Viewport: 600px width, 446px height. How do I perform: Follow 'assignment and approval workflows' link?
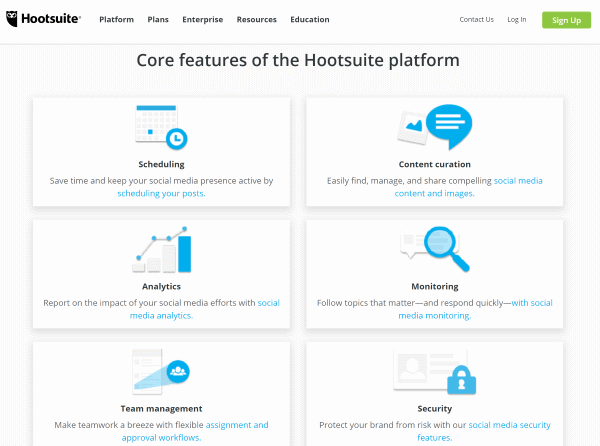(x=195, y=431)
